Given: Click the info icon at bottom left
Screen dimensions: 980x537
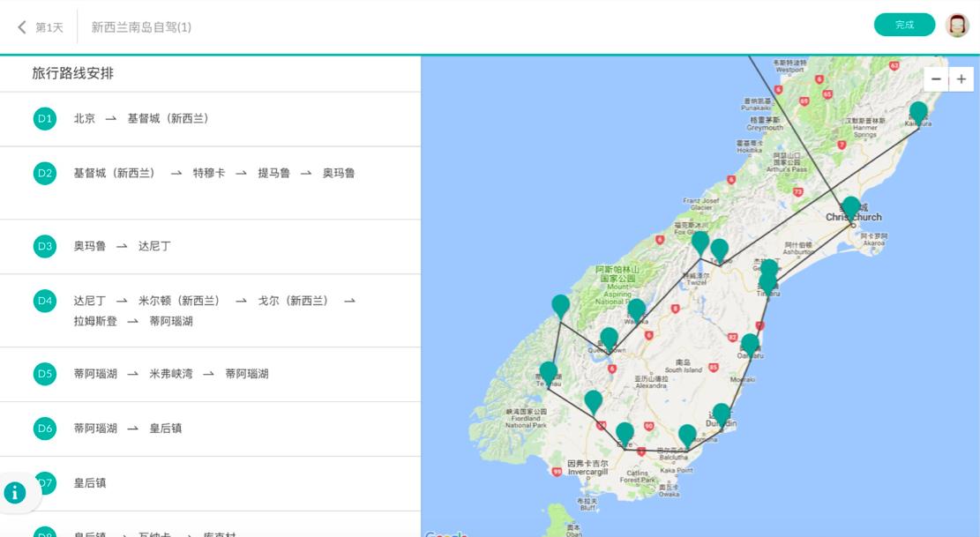Looking at the screenshot, I should [x=15, y=493].
